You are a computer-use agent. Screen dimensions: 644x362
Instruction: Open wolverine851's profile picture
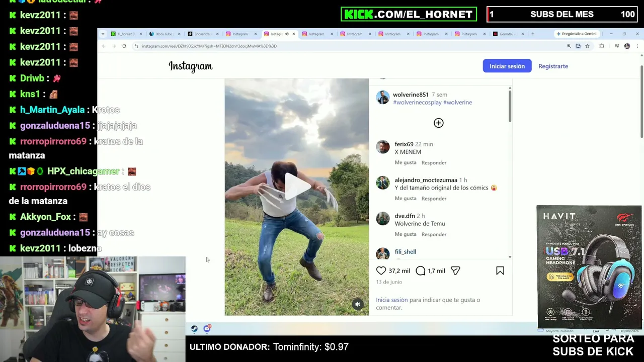coord(383,98)
